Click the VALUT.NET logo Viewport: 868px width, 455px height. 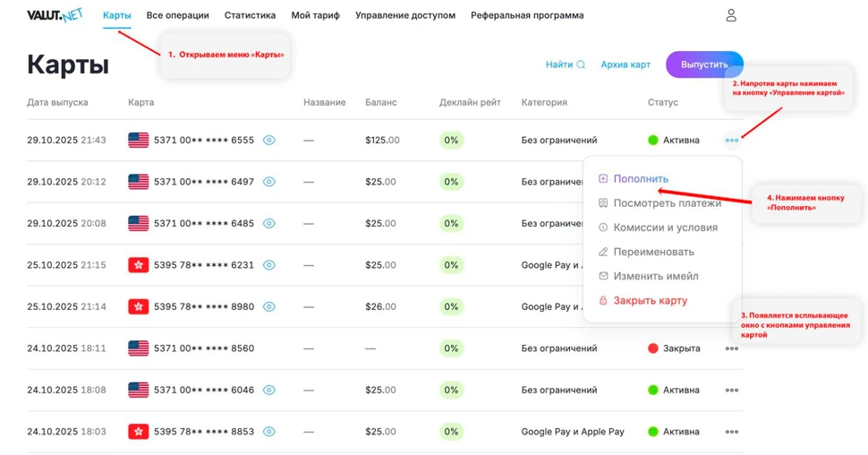(x=55, y=15)
